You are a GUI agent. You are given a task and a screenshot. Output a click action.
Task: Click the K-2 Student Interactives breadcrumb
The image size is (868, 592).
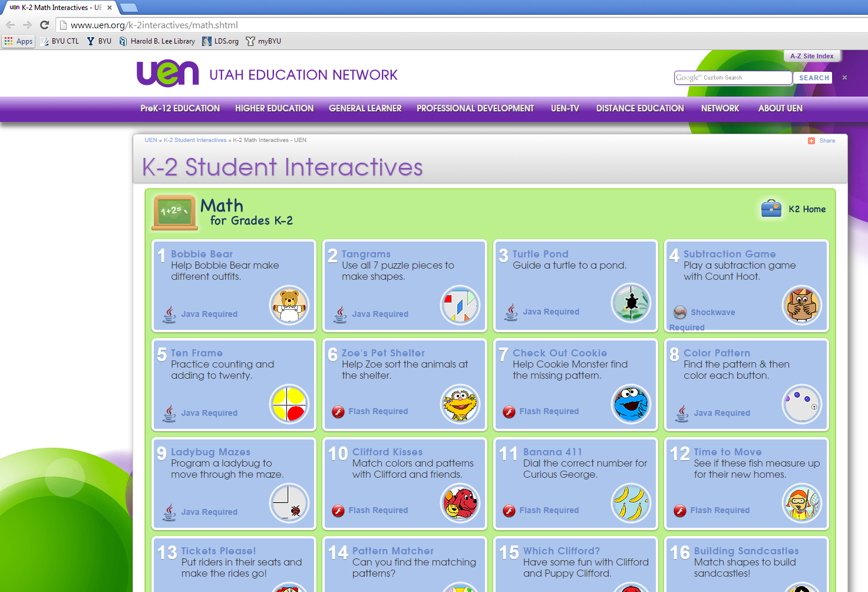click(195, 140)
